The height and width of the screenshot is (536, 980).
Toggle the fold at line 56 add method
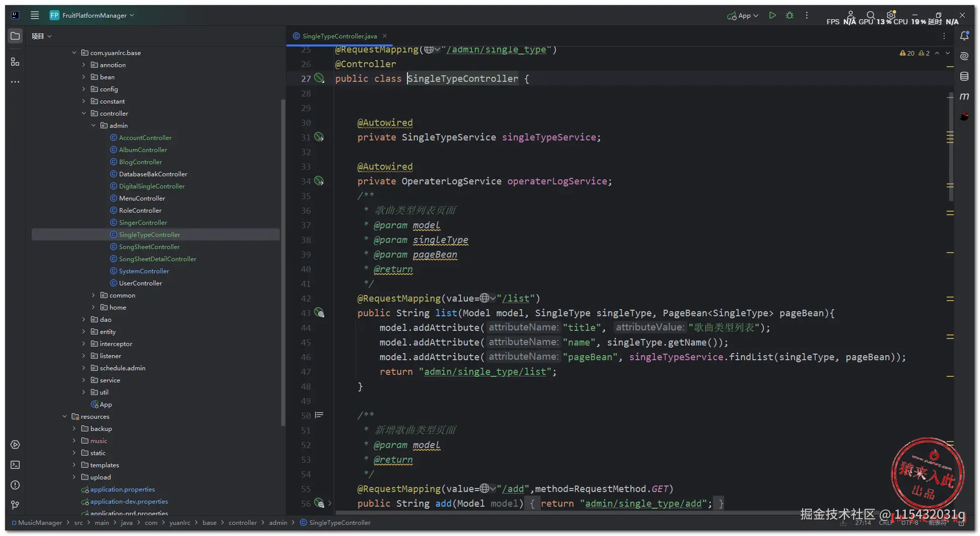pos(330,503)
